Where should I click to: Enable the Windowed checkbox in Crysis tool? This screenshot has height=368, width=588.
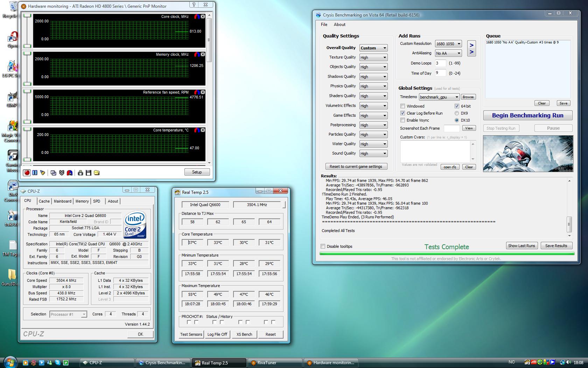[x=402, y=106]
